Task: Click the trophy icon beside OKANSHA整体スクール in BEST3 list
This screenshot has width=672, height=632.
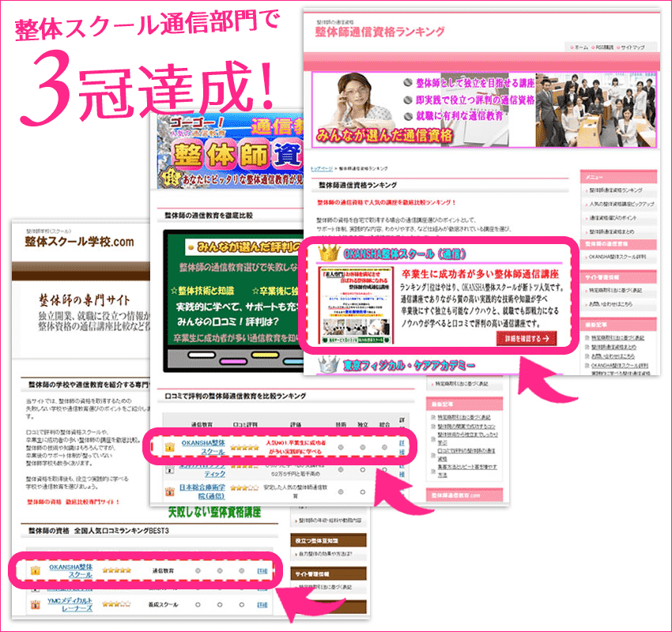Action: [x=34, y=570]
